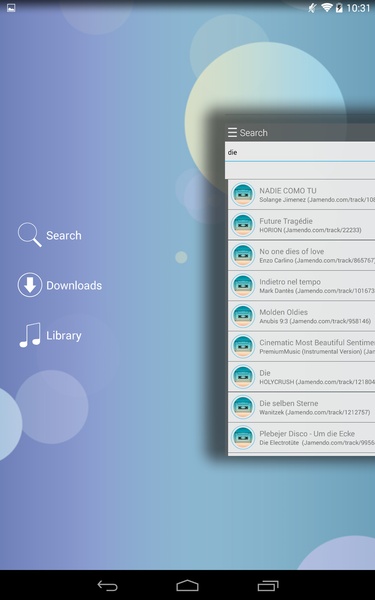Tap the cassette icon for NADIE COMO TU
375x600 pixels.
tap(243, 194)
